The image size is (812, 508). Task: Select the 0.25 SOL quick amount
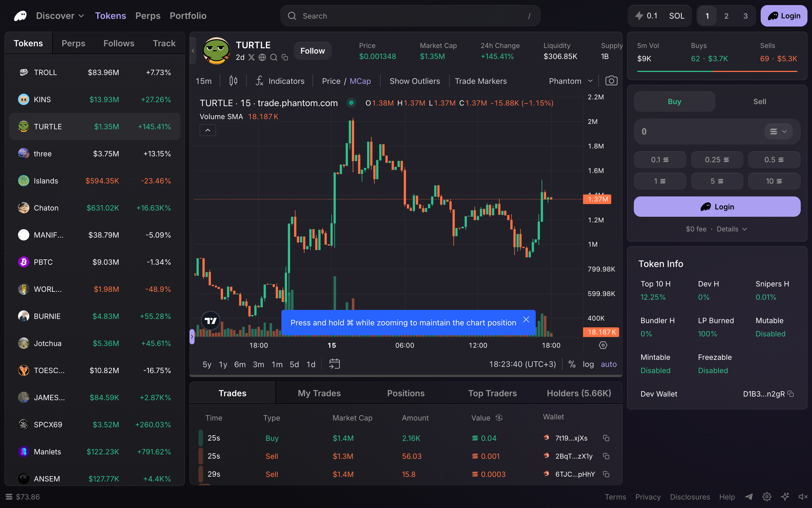click(717, 159)
